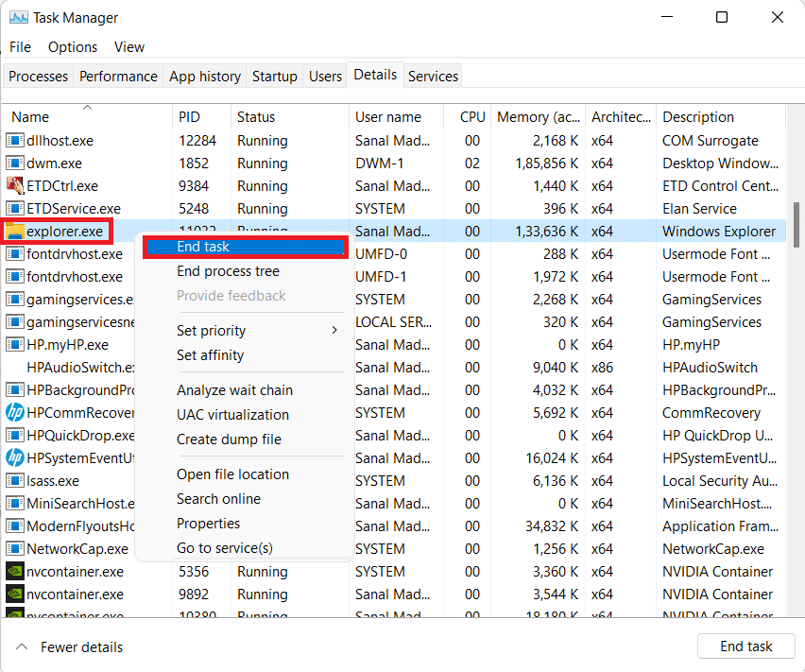Collapse view using Fewer details chevron
The height and width of the screenshot is (672, 805).
(x=21, y=647)
